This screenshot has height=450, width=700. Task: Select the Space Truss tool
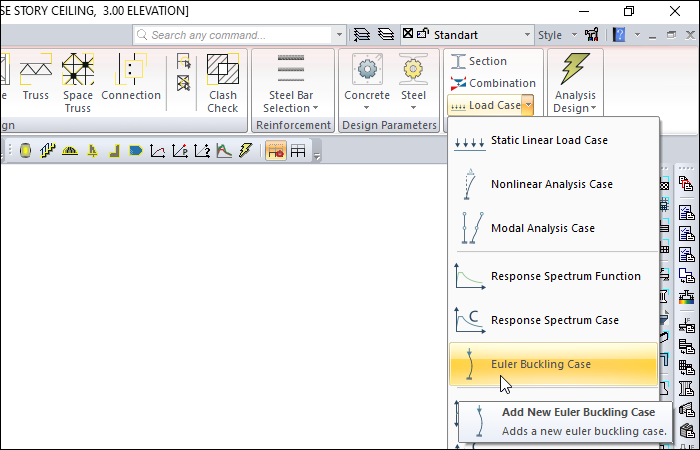pyautogui.click(x=78, y=83)
